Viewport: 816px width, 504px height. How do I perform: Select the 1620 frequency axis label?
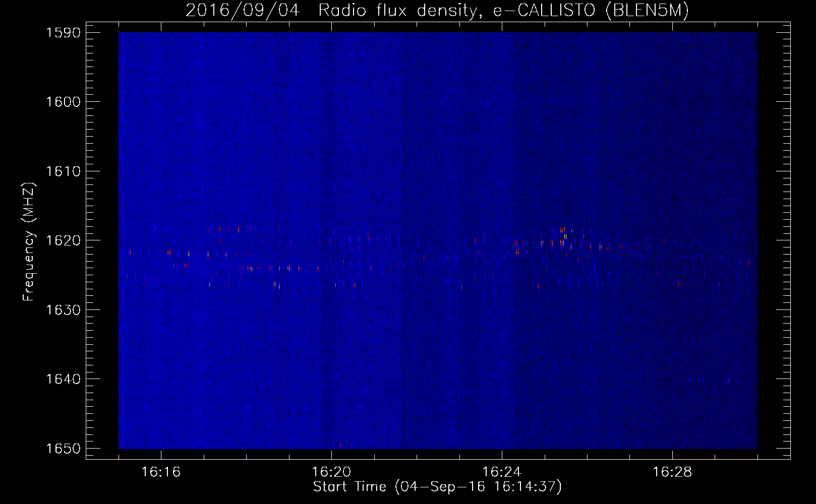[63, 240]
